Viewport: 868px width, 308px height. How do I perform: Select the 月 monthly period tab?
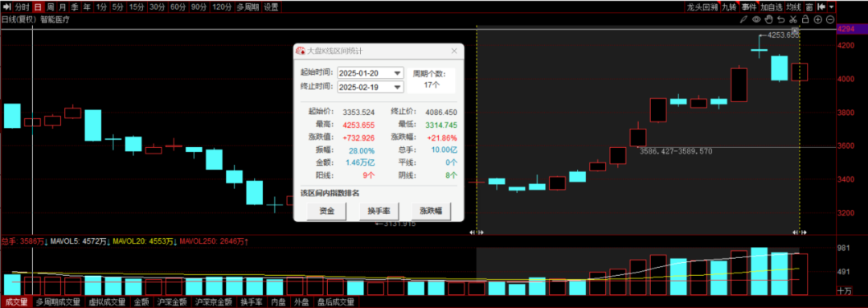62,7
